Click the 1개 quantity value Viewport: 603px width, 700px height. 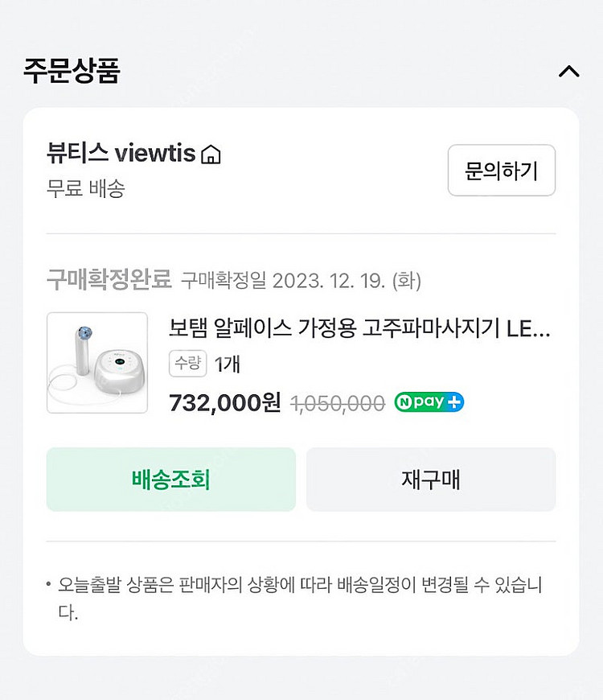(x=228, y=364)
